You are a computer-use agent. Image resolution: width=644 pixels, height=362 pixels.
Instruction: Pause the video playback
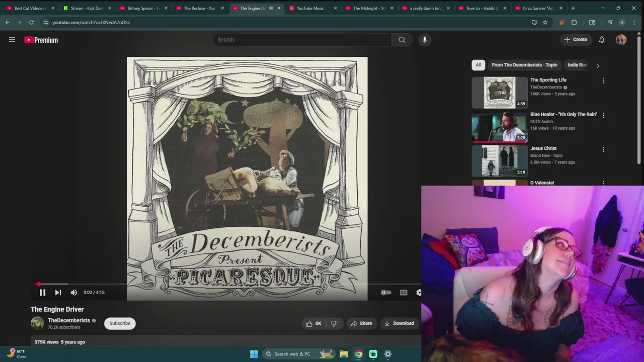click(x=42, y=292)
